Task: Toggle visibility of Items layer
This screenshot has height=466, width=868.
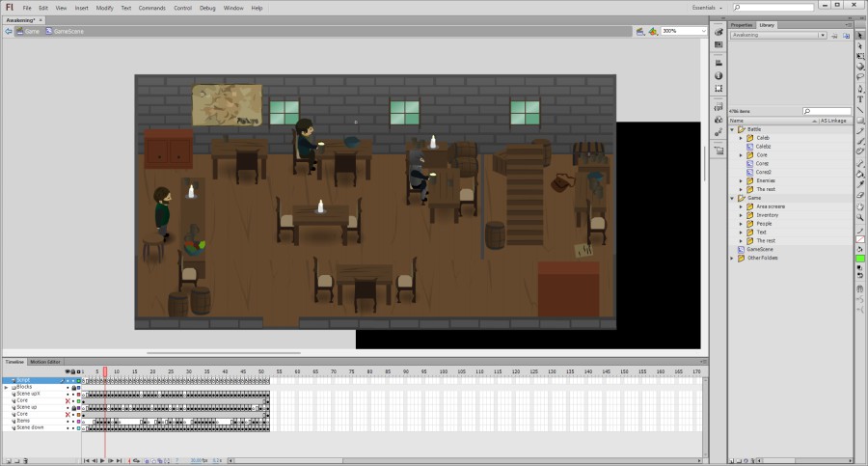Action: [68, 421]
